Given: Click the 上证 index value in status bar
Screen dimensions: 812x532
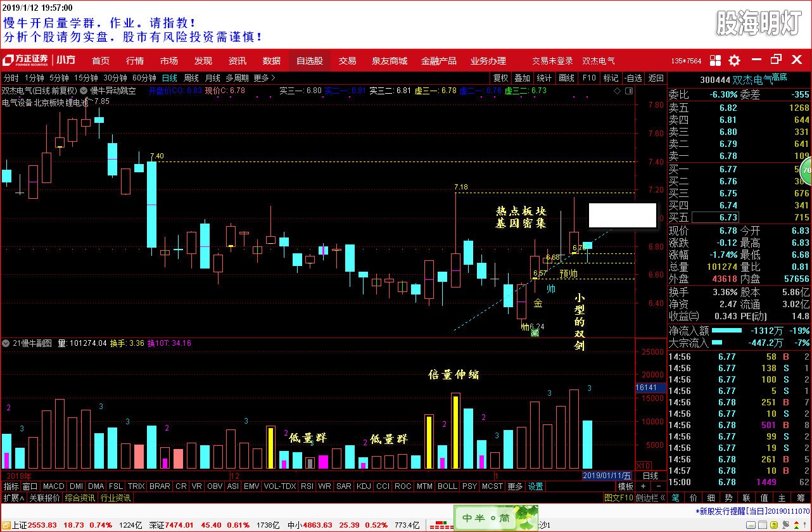Looking at the screenshot, I should 42,525.
